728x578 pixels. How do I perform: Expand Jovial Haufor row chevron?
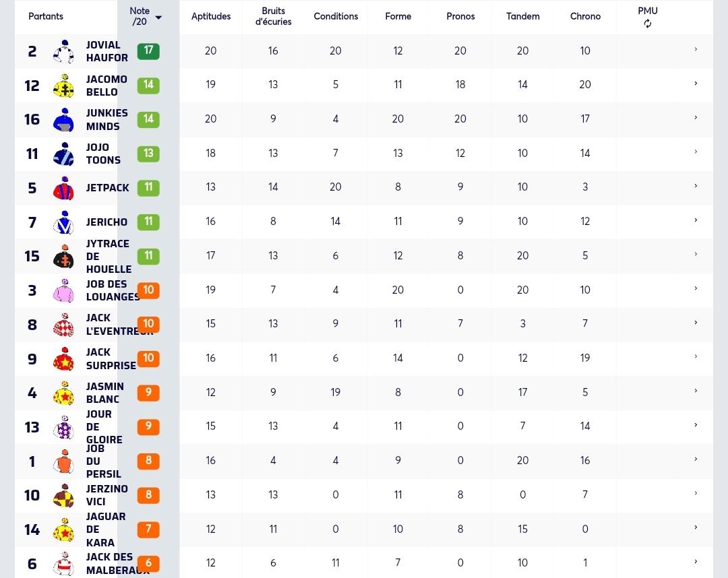coord(696,49)
